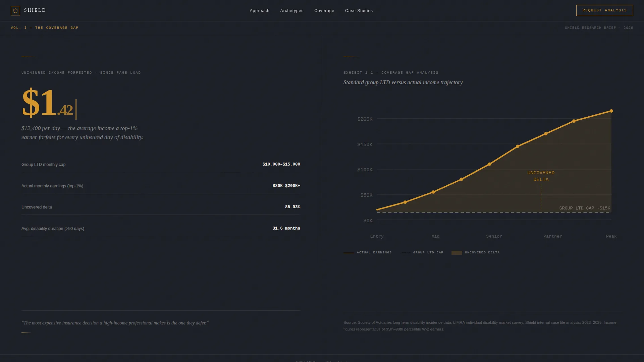Click the $0K y-axis label
The height and width of the screenshot is (362, 644).
point(368,221)
